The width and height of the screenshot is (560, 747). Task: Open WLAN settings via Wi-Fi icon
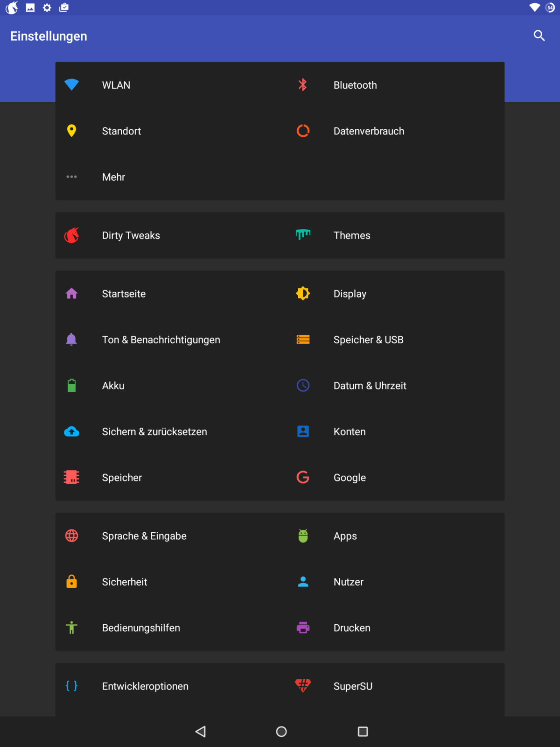(71, 85)
